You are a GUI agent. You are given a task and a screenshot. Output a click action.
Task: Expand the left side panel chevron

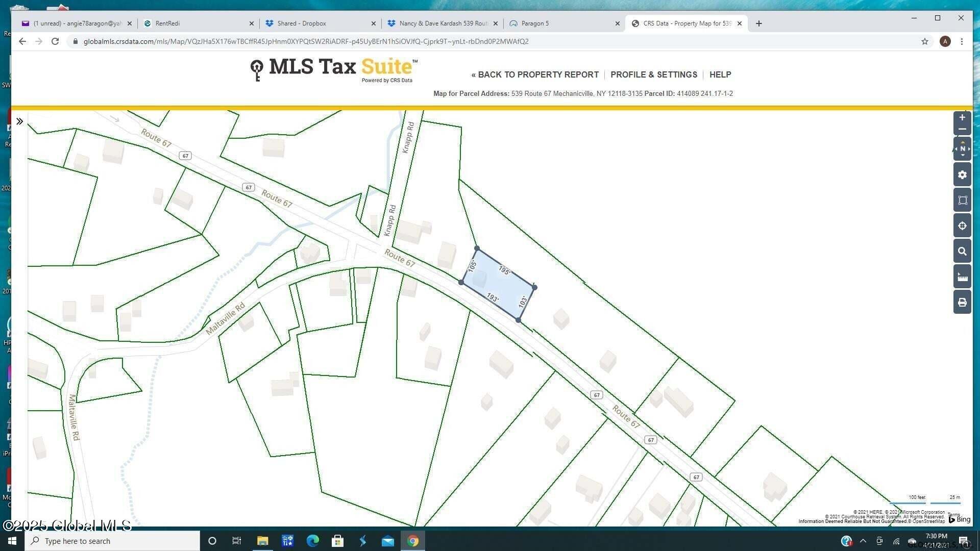pyautogui.click(x=19, y=121)
